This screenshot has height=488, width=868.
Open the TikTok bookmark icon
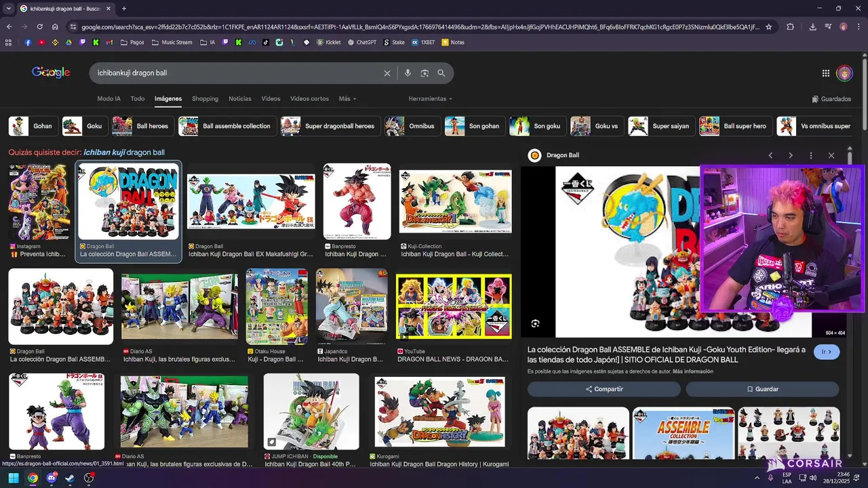point(265,42)
